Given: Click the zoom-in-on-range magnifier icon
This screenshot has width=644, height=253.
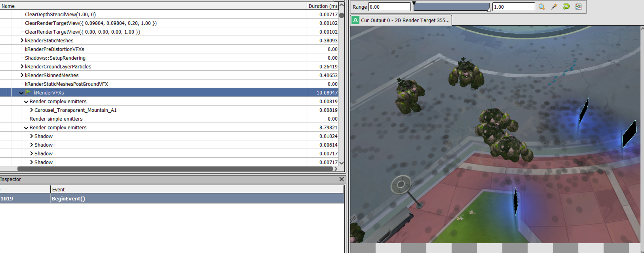Looking at the screenshot, I should (x=542, y=7).
